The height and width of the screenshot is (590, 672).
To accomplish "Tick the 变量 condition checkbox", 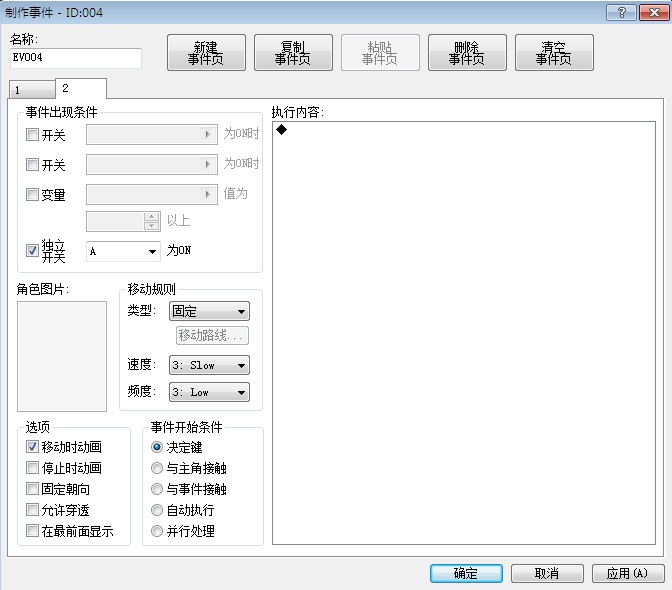I will pos(32,195).
